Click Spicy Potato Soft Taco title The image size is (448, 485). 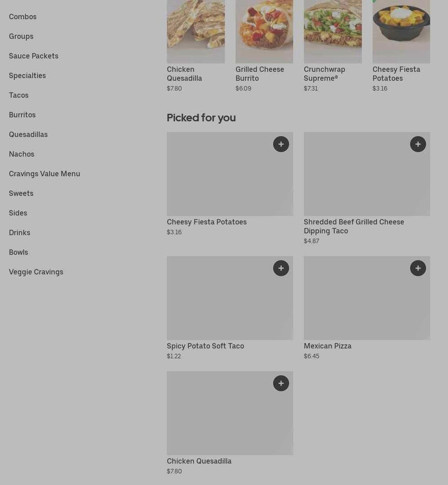pos(205,346)
